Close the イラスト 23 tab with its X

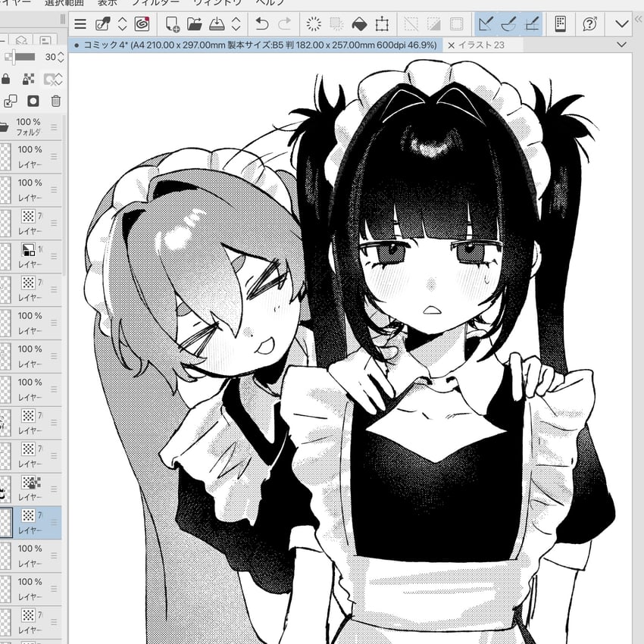click(x=451, y=45)
